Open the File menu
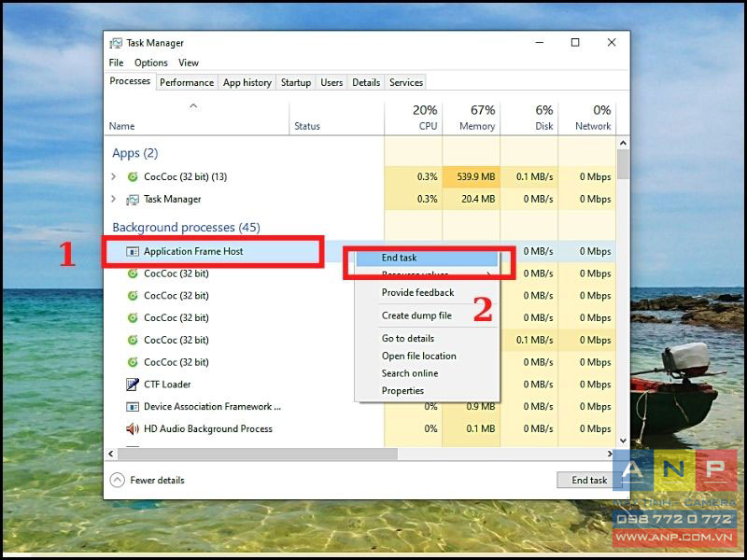747x560 pixels. (x=116, y=63)
